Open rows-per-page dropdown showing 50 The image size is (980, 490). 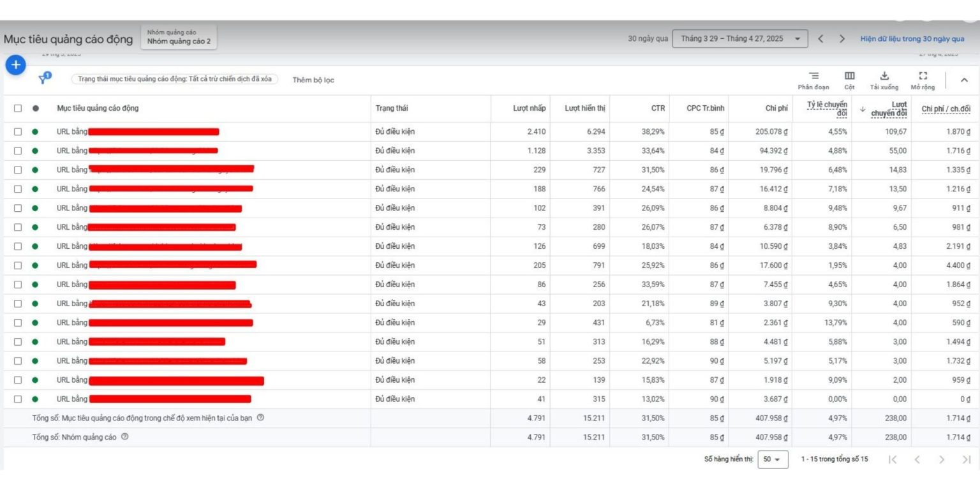coord(772,459)
